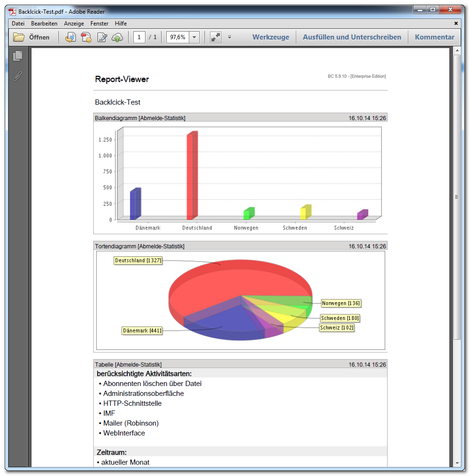Click the vertical scrollbar down arrow
Viewport: 470px width, 476px height.
click(457, 463)
